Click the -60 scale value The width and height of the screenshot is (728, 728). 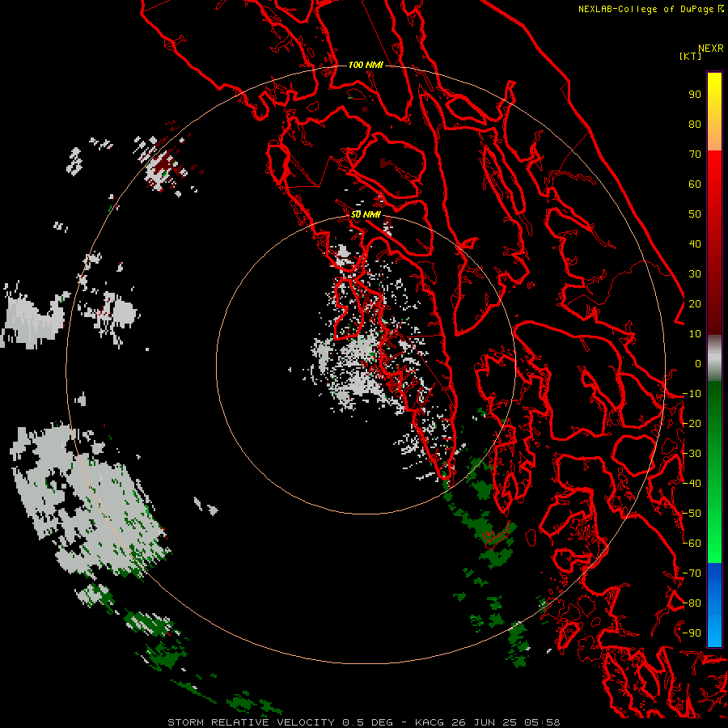(x=692, y=544)
